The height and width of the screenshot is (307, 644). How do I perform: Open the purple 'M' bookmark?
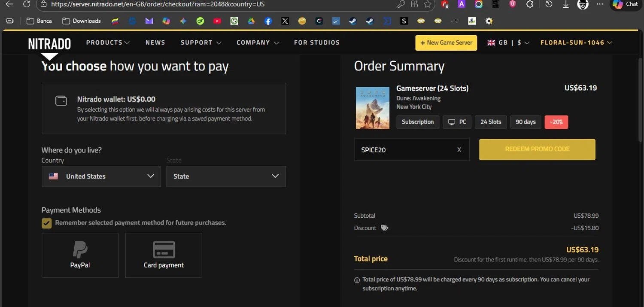149,21
